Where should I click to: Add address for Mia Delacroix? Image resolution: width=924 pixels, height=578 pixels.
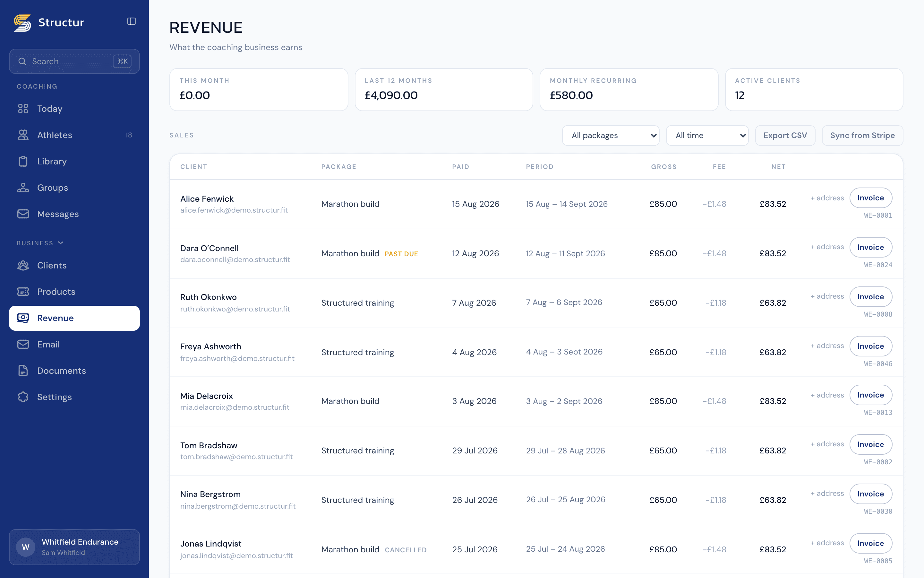pos(827,395)
